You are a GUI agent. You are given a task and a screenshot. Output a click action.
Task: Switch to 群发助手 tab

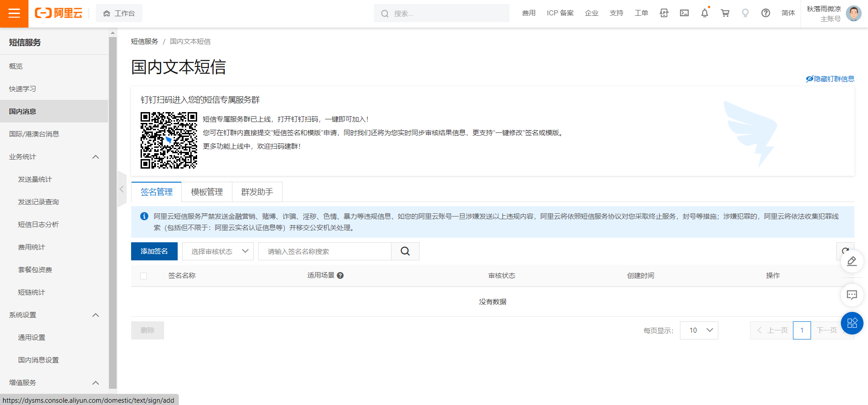(x=257, y=192)
